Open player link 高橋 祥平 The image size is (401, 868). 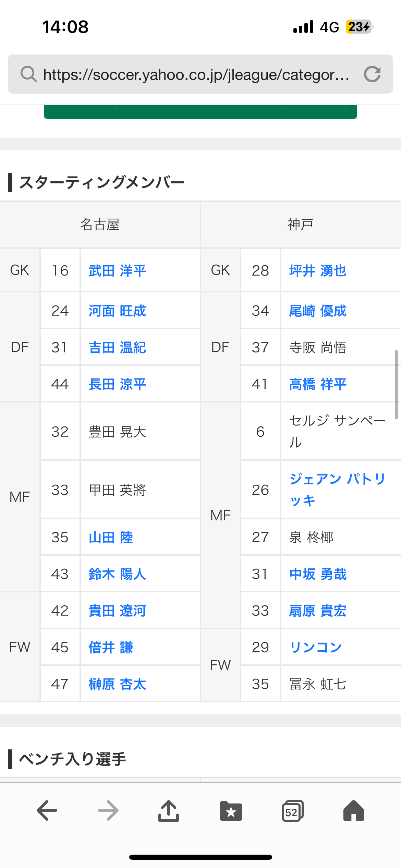[318, 384]
